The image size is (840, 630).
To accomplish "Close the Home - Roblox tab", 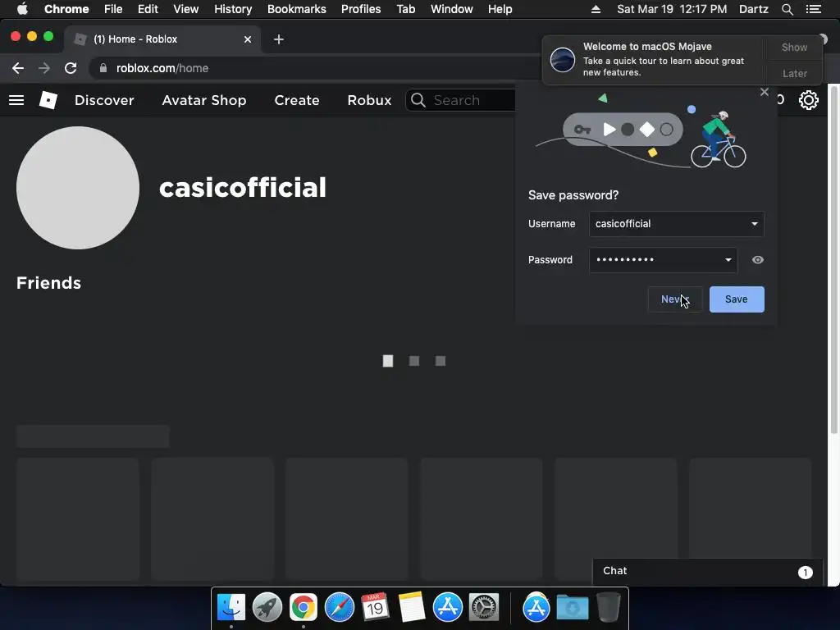I will point(248,39).
